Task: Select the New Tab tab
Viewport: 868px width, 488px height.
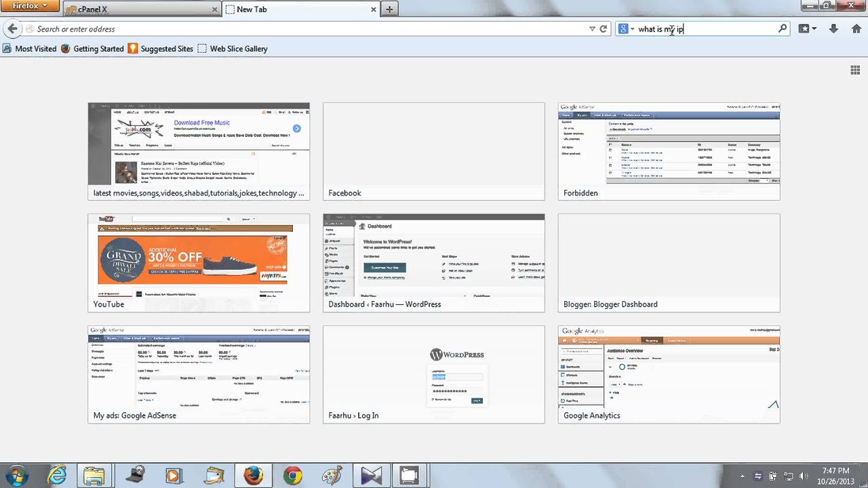Action: pyautogui.click(x=301, y=9)
